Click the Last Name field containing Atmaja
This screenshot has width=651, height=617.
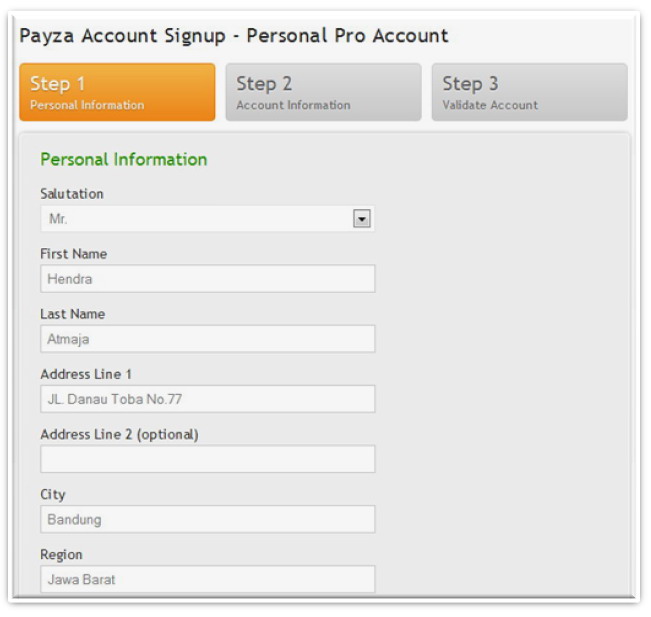[x=207, y=339]
